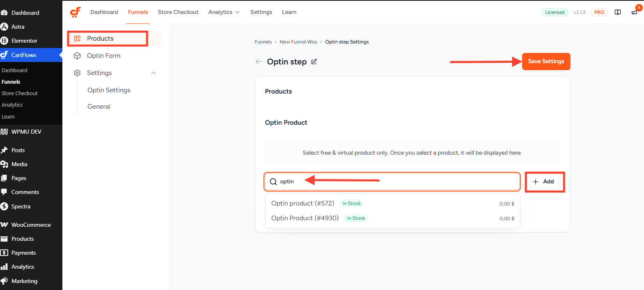
Task: Open the Settings top navigation tab
Action: point(261,12)
